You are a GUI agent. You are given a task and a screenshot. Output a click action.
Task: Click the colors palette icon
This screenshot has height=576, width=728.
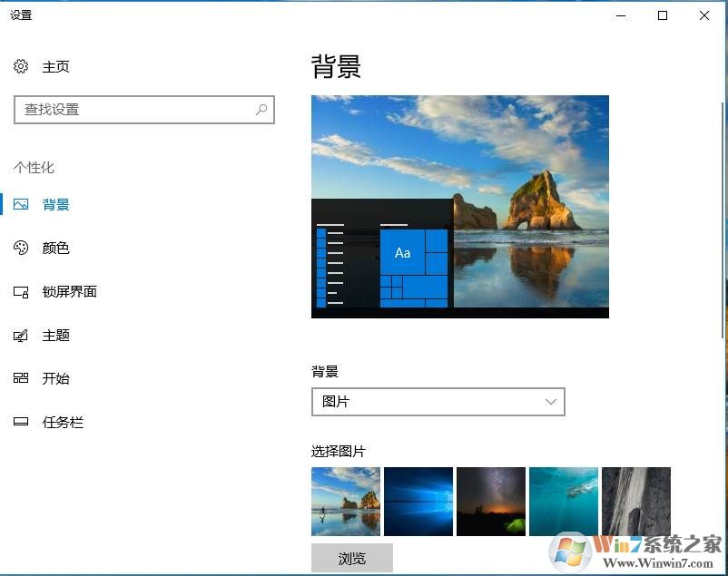(21, 248)
